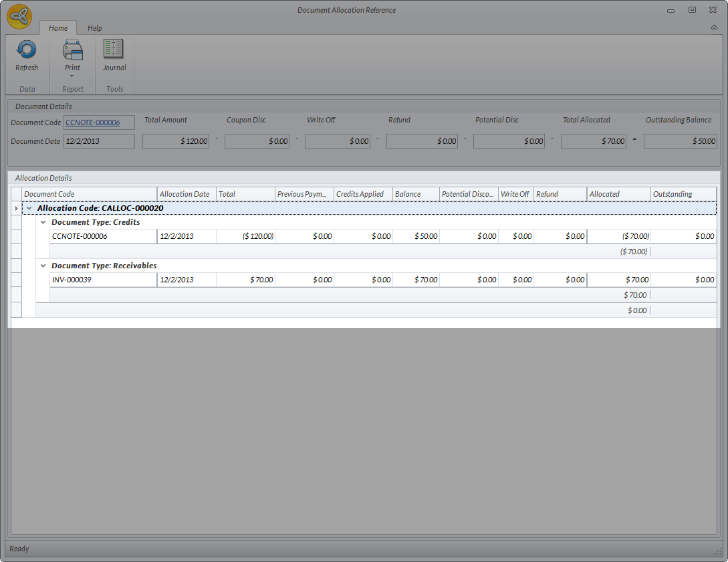Click the Refresh icon in the ribbon
The image size is (728, 562).
point(27,50)
